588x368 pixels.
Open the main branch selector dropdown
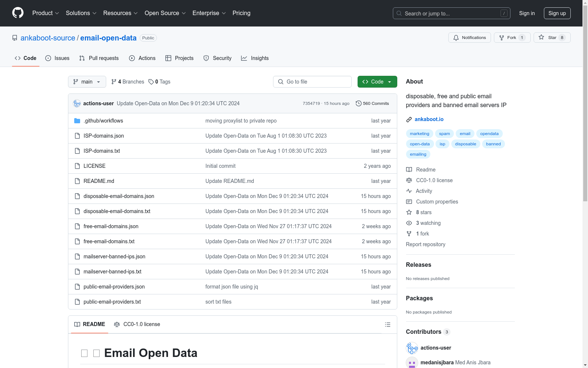pyautogui.click(x=87, y=82)
